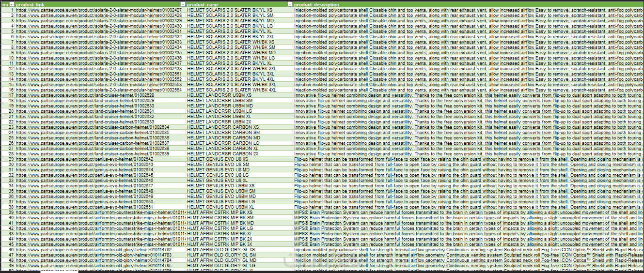Screen dimensions: 644x273
Task: Open the old-glory-helmet link ending 010114782
Action: (x=94, y=249)
